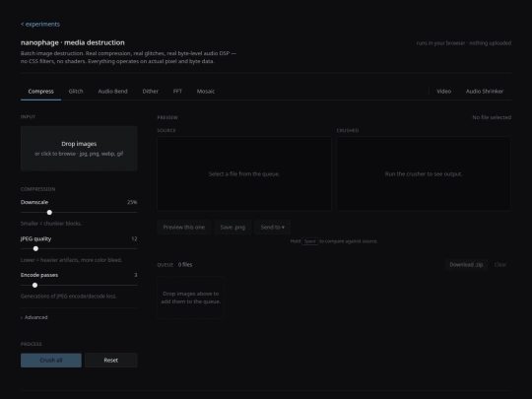Switch to the Glitch tab

coord(76,92)
